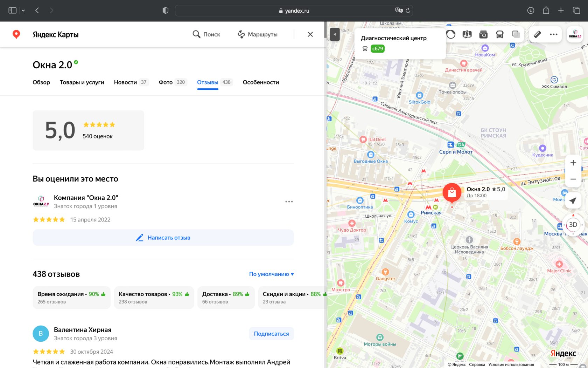Go back to the previous page
The height and width of the screenshot is (368, 588).
point(37,11)
